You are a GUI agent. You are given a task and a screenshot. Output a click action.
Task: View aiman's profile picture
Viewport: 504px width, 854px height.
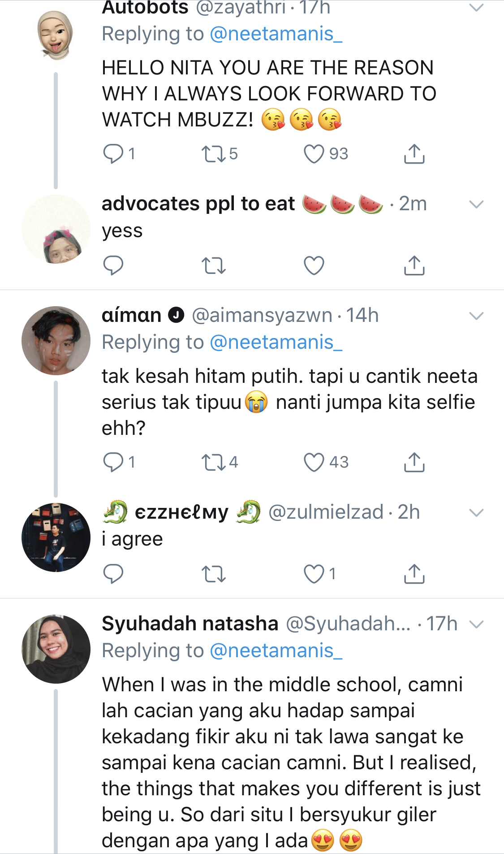point(56,341)
